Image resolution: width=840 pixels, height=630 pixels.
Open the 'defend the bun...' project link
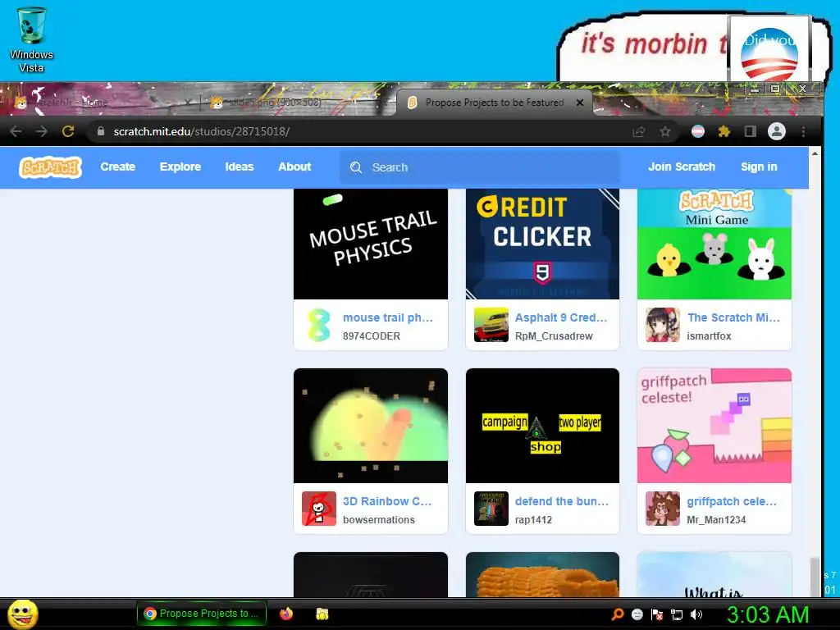561,501
